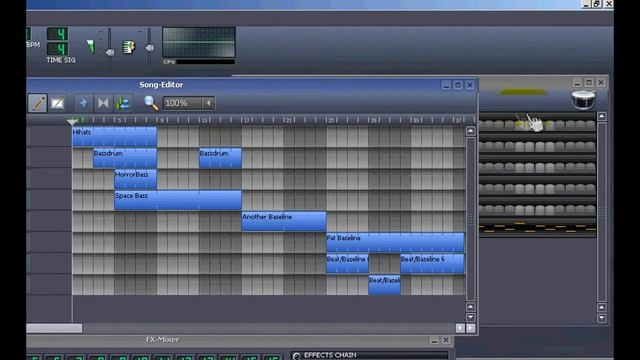Screen dimensions: 640x360
Task: Restore the main application window
Action: (597, 4)
